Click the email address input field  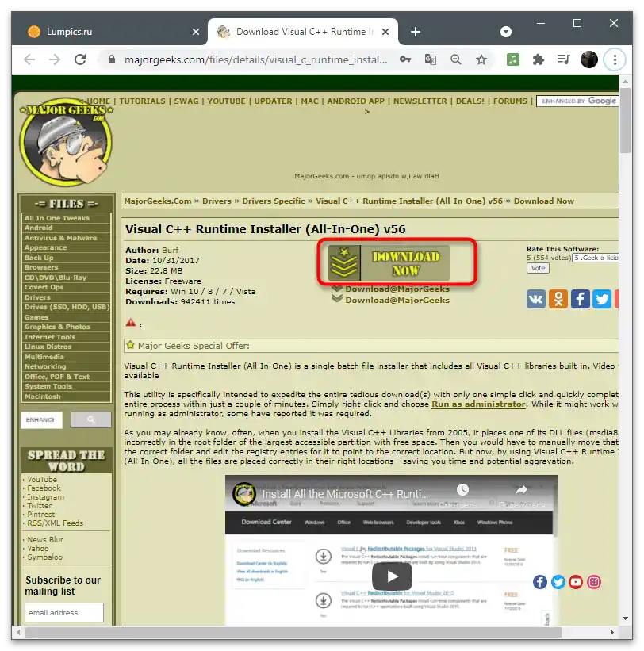(x=64, y=612)
